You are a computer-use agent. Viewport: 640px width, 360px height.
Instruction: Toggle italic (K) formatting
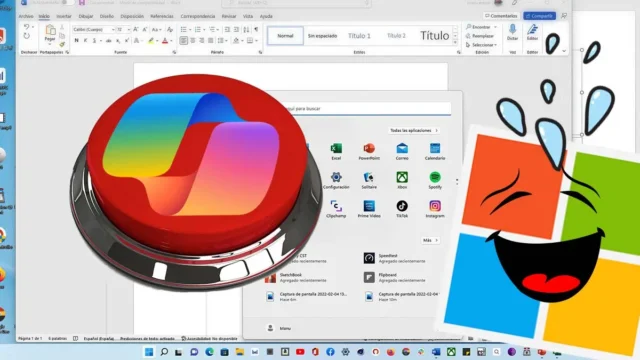point(85,40)
